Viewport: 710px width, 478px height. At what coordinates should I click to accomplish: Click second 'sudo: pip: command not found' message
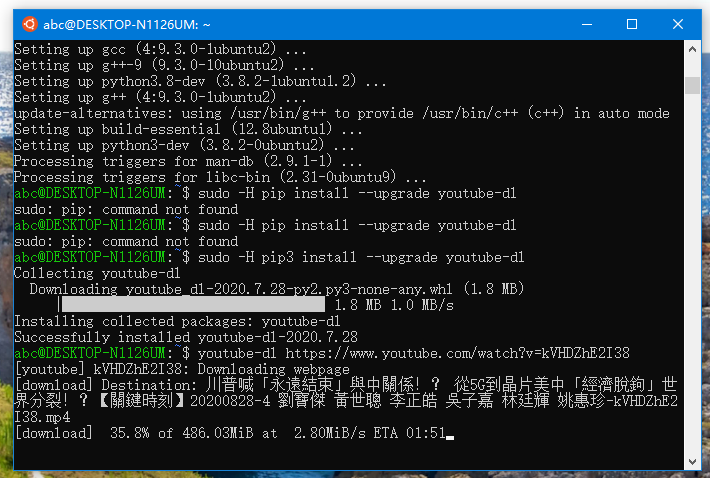[x=126, y=241]
